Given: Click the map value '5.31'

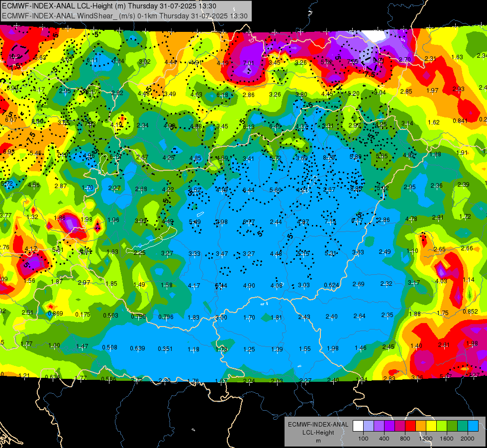Looking at the screenshot, I should tap(330, 254).
